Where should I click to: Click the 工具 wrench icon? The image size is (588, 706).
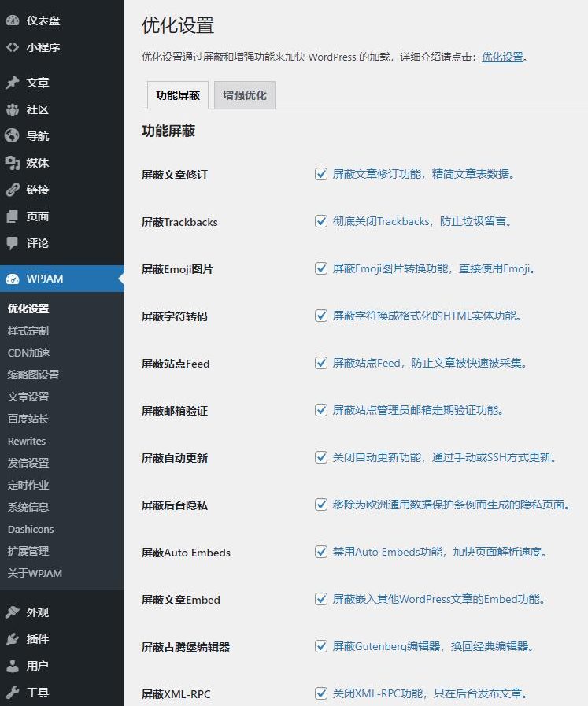pyautogui.click(x=13, y=692)
